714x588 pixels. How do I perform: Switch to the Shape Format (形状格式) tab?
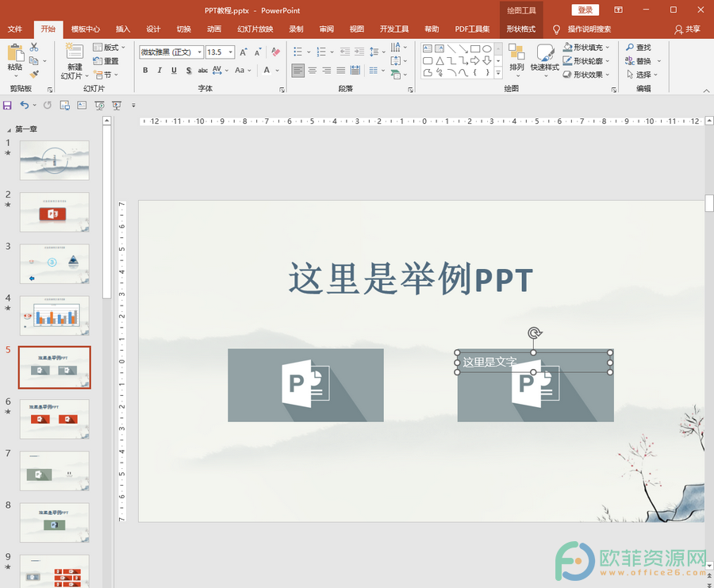point(521,29)
